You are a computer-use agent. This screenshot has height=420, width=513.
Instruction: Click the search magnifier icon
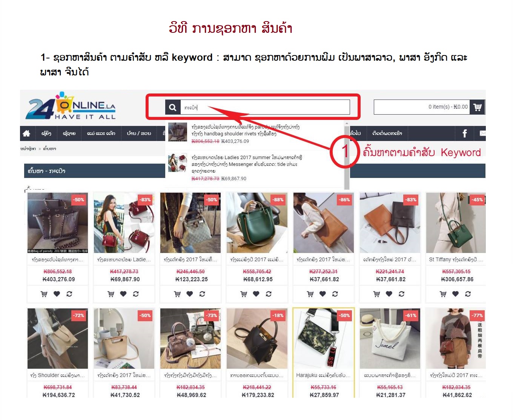click(173, 107)
